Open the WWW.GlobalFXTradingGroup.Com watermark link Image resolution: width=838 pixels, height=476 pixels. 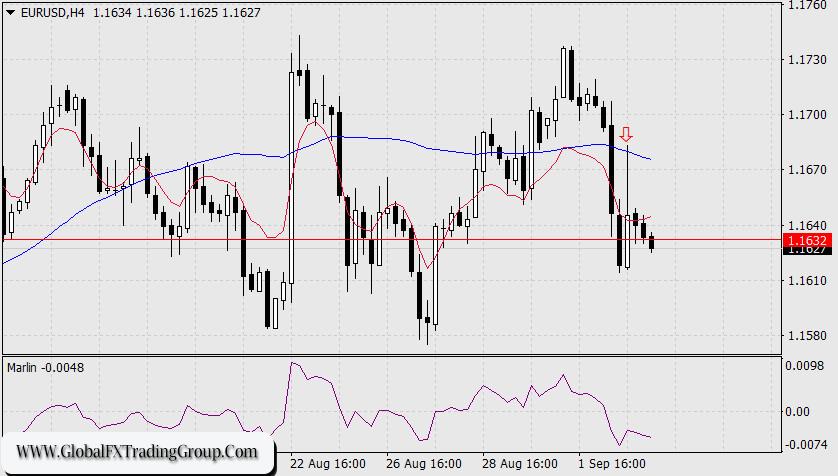click(136, 452)
